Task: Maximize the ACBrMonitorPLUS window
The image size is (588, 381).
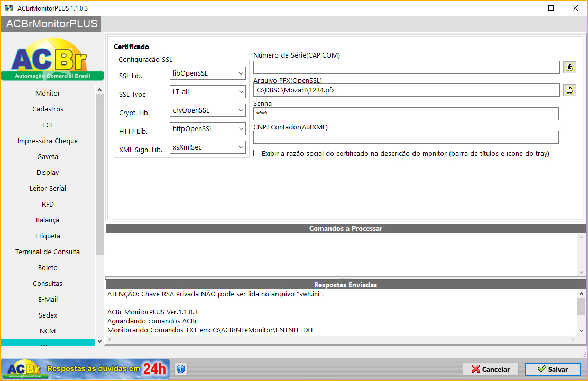Action: [x=551, y=8]
